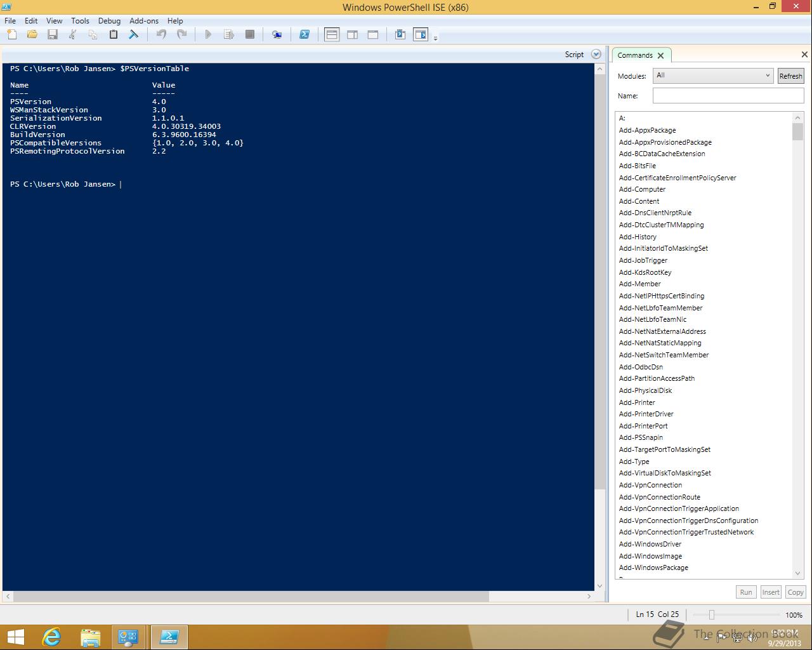812x650 pixels.
Task: Open File Explorer from the taskbar
Action: tap(90, 637)
